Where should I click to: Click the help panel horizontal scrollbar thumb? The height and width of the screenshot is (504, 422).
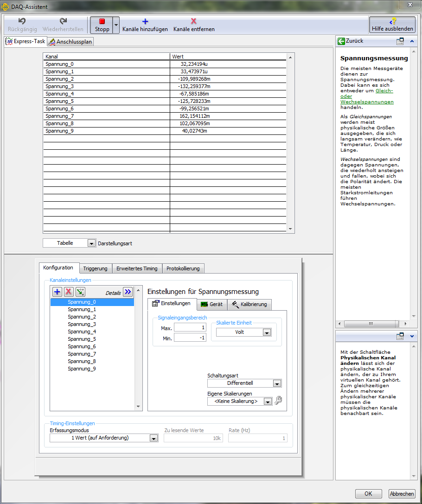[371, 324]
